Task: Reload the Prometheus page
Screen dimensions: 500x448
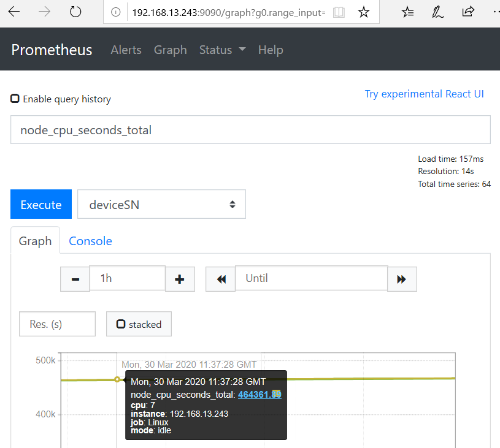Action: click(75, 12)
